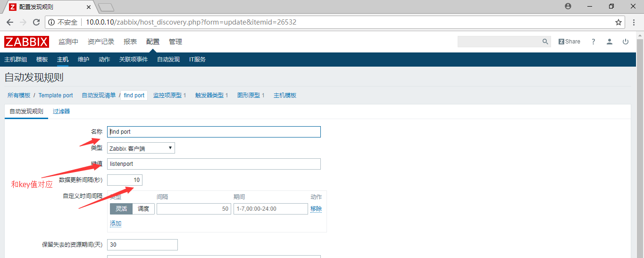
Task: Select 调度 interval type
Action: (x=143, y=209)
